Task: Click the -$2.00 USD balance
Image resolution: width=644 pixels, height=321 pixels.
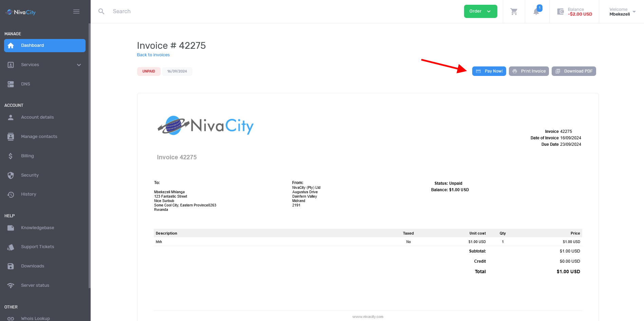Action: click(x=580, y=14)
